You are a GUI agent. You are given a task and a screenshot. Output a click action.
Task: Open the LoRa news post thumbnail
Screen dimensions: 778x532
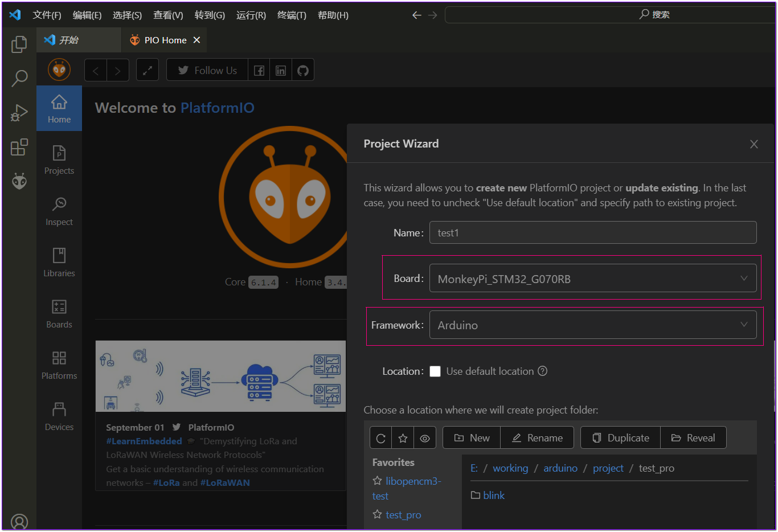[x=220, y=376]
